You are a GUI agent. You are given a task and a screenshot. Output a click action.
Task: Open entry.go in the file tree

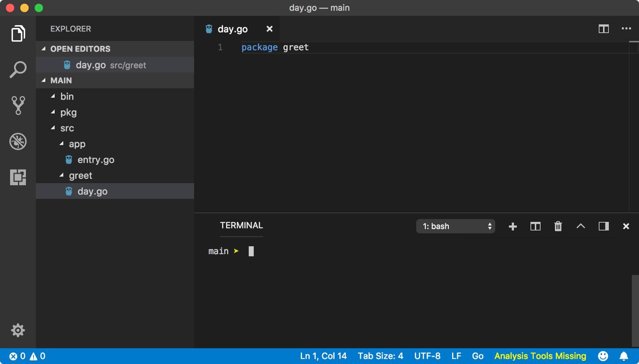pyautogui.click(x=115, y=160)
